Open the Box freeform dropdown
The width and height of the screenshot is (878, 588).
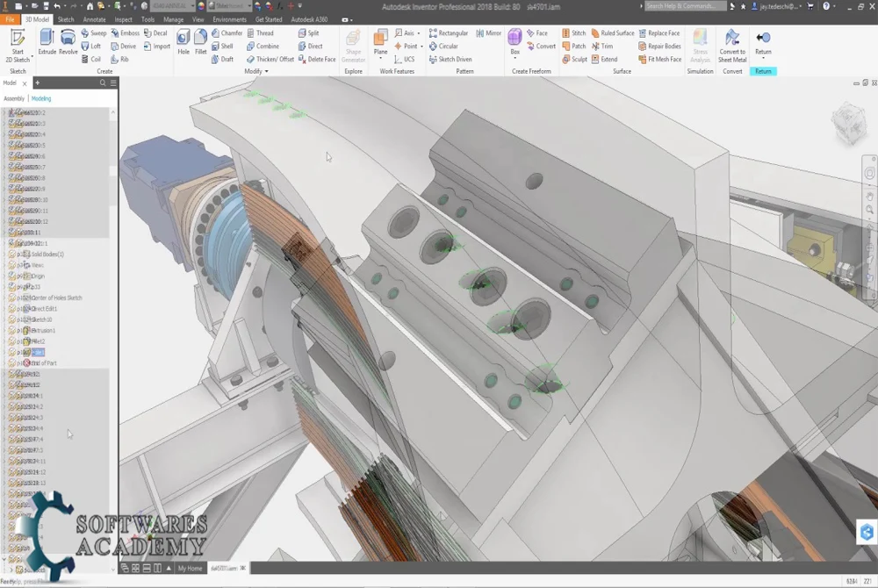coord(515,58)
